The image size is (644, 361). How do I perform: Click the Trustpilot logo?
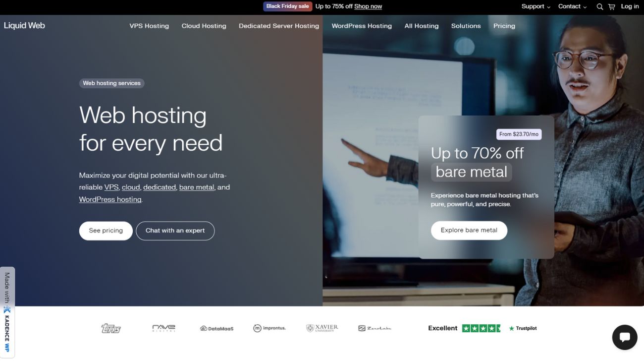coord(523,328)
